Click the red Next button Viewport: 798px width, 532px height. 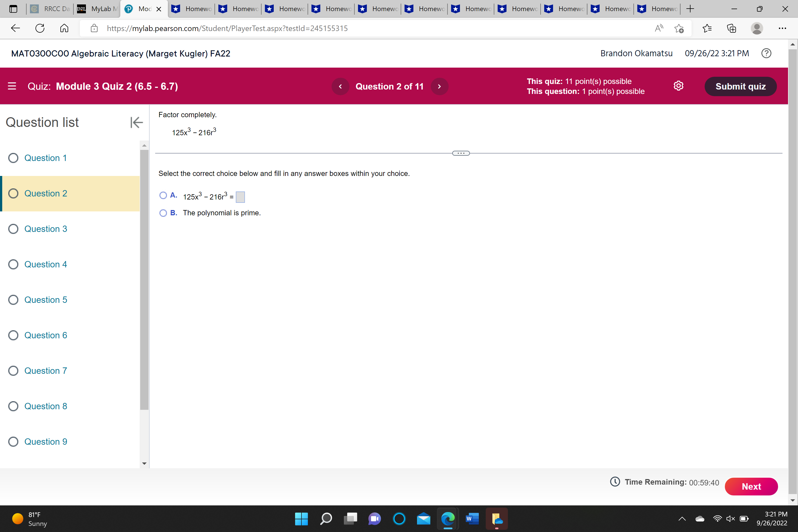[751, 487]
